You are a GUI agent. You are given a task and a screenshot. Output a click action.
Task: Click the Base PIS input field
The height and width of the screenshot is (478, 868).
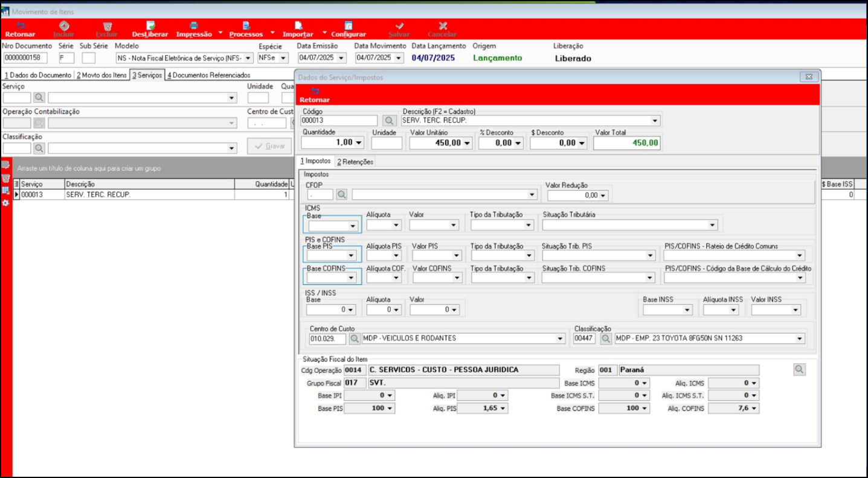tap(333, 256)
